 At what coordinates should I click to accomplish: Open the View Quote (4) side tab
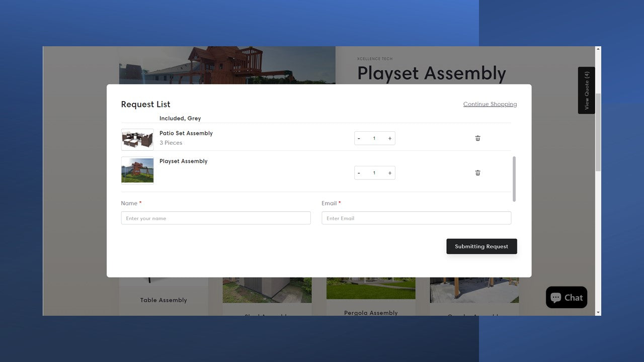586,90
